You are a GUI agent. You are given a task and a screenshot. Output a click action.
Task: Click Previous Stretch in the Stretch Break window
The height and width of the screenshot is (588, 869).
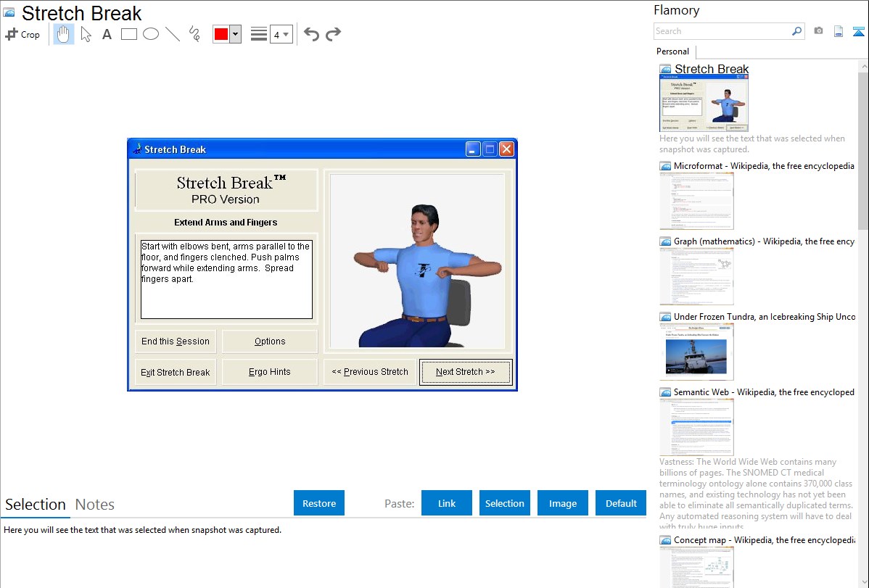(x=370, y=372)
